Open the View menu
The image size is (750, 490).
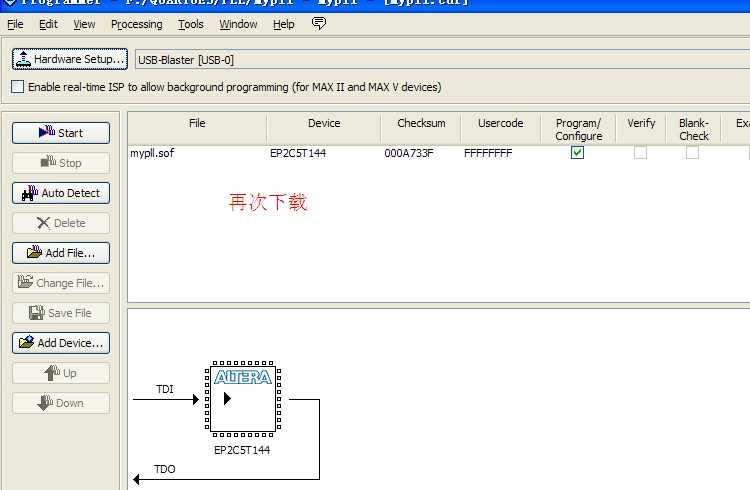pyautogui.click(x=84, y=24)
